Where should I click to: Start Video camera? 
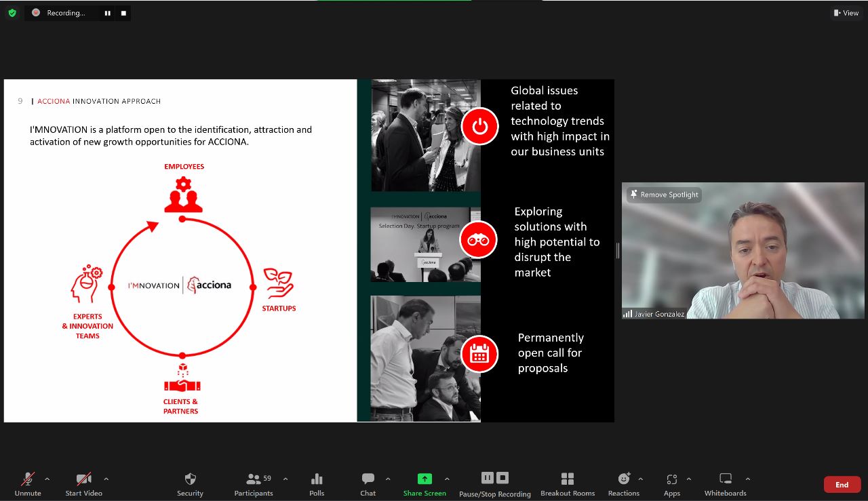point(84,483)
